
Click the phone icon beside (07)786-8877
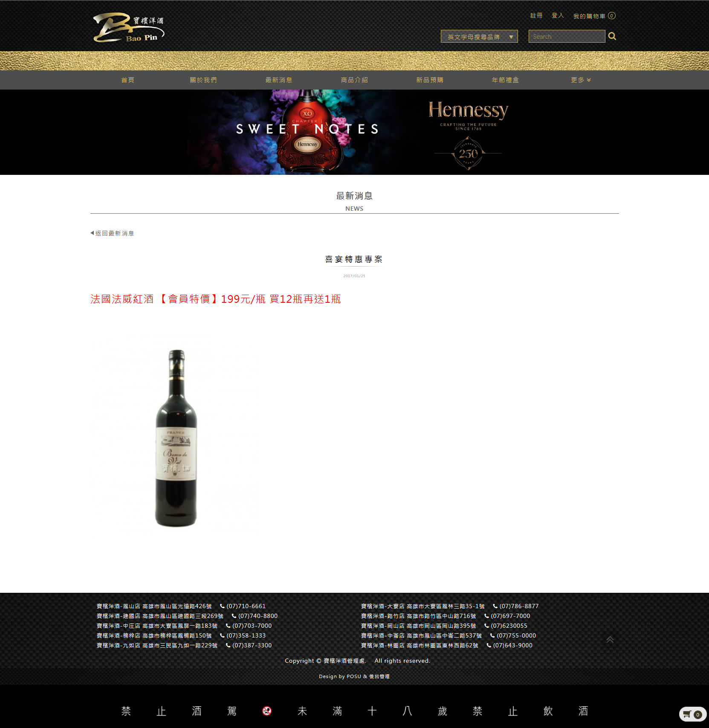pos(495,606)
